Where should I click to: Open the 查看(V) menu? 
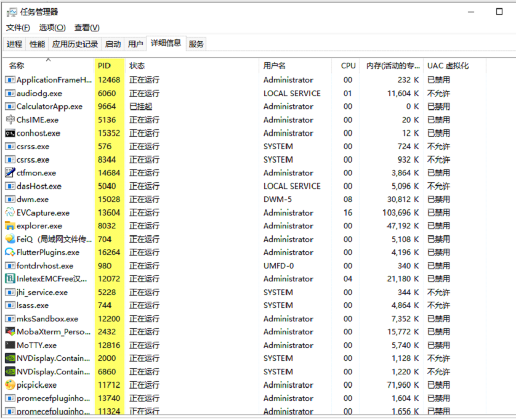tap(87, 28)
